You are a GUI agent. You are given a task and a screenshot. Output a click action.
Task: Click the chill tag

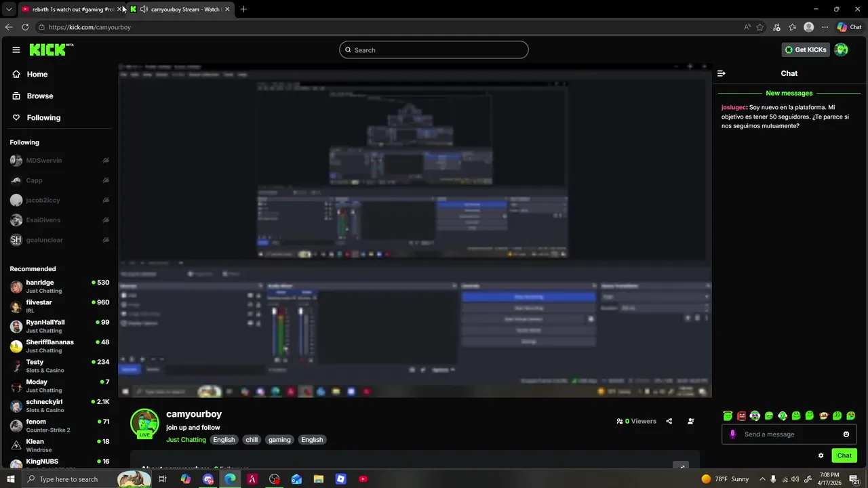pyautogui.click(x=252, y=440)
